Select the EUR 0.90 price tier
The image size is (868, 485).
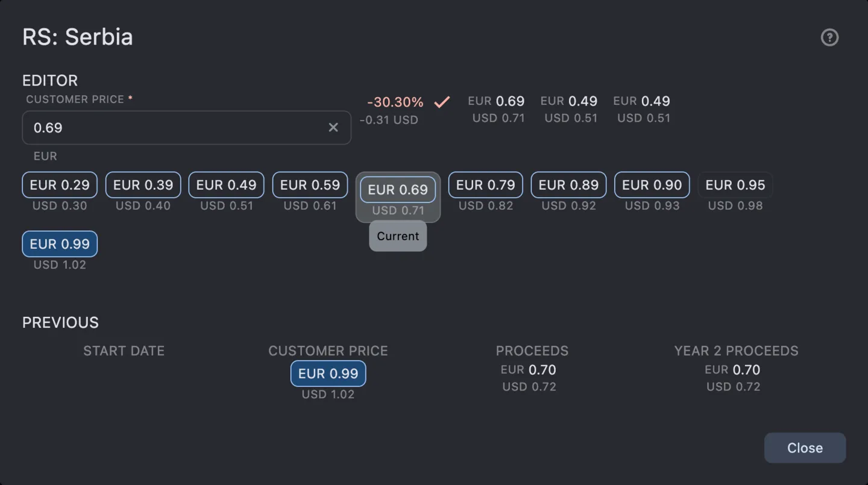[x=652, y=184]
